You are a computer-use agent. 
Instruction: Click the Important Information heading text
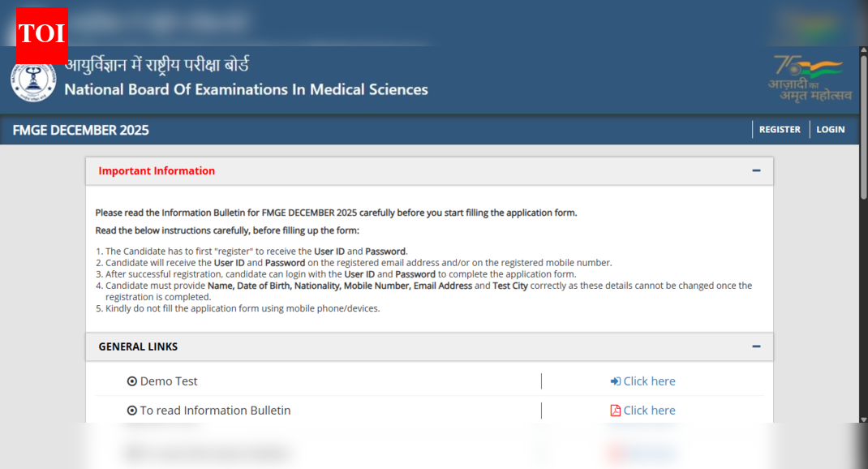click(x=157, y=170)
